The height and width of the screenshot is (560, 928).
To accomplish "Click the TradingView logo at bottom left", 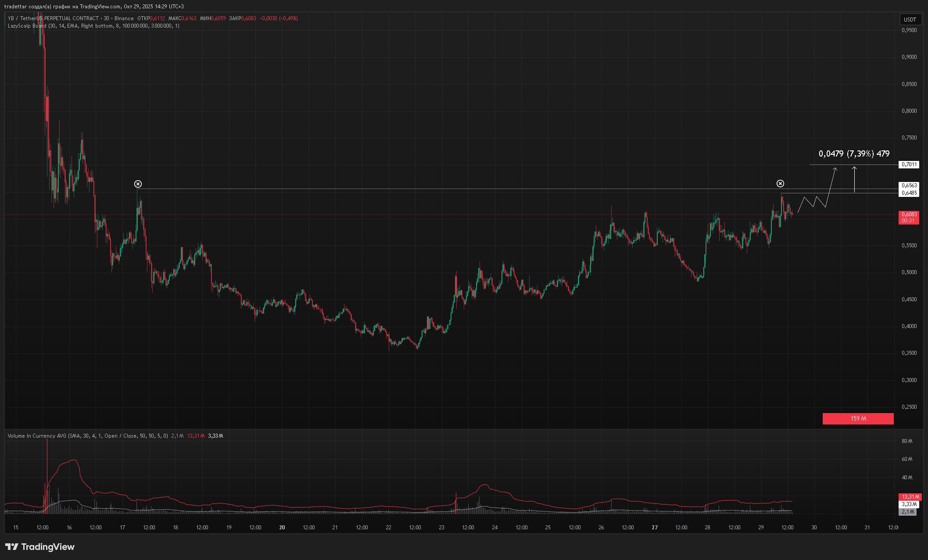I will point(40,547).
